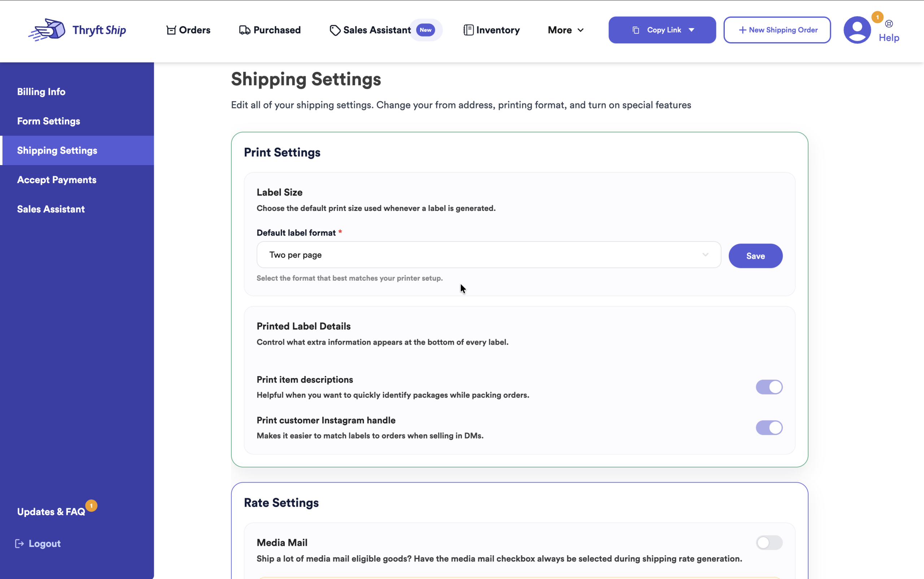Click the Printed Label Details heading
The height and width of the screenshot is (579, 924).
(304, 326)
